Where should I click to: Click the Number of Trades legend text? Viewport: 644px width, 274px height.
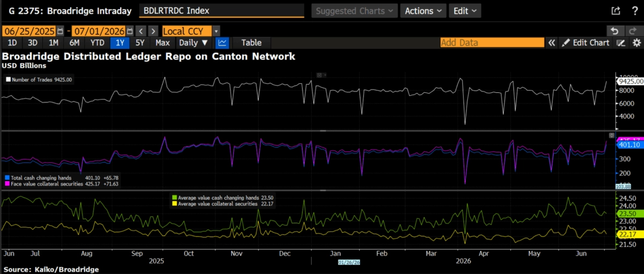(32, 80)
